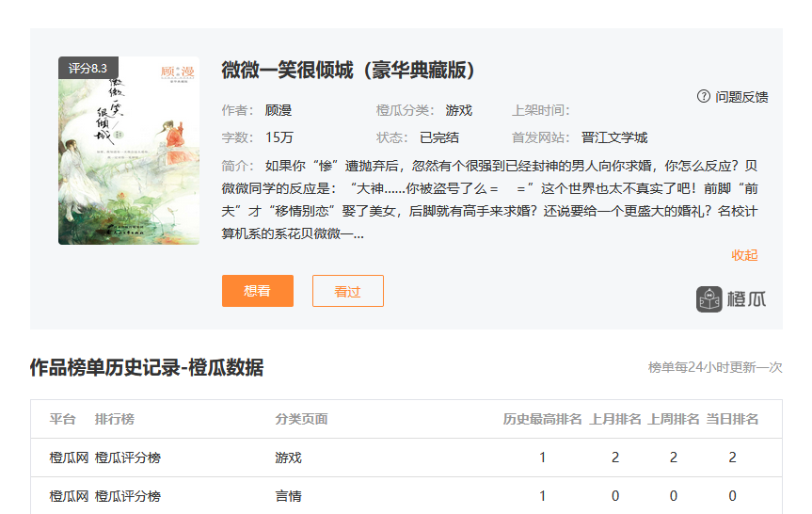Image resolution: width=812 pixels, height=514 pixels.
Task: Click the author name 顾漫
Action: pyautogui.click(x=279, y=110)
